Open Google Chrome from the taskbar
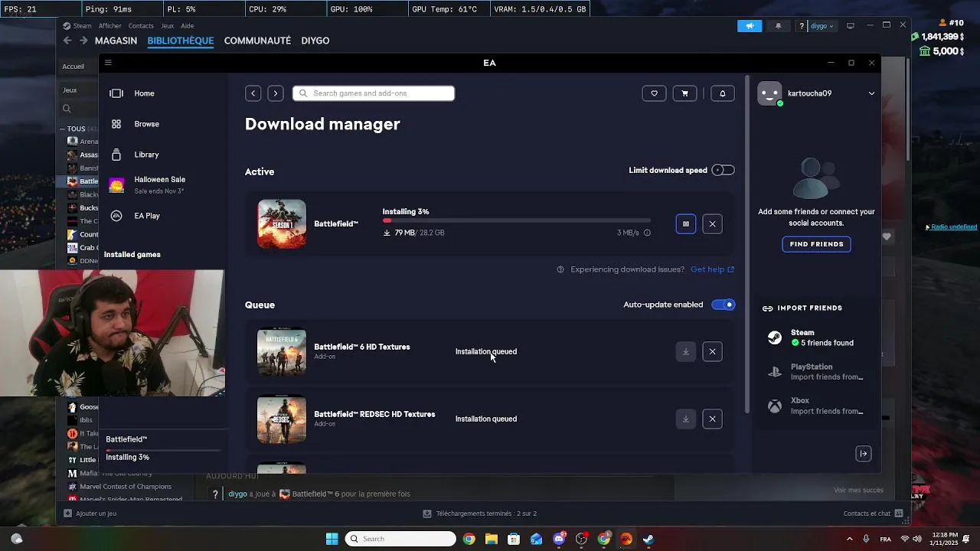 (469, 539)
